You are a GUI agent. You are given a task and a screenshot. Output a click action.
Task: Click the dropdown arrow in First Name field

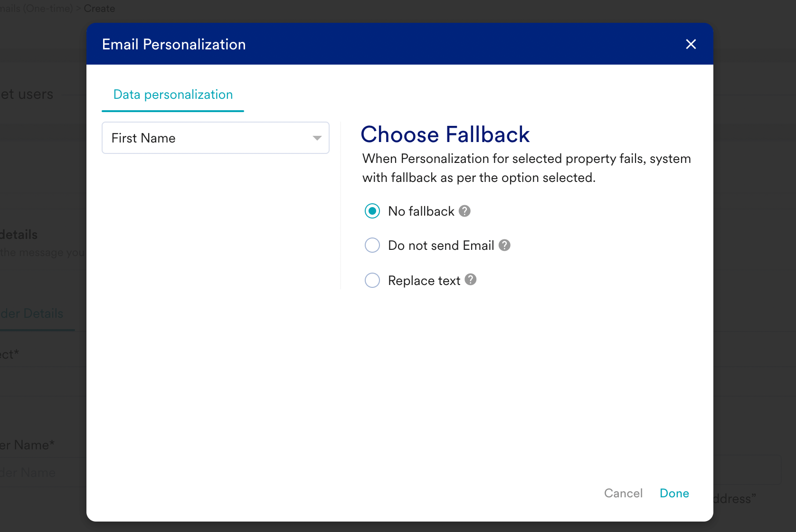[x=317, y=138]
